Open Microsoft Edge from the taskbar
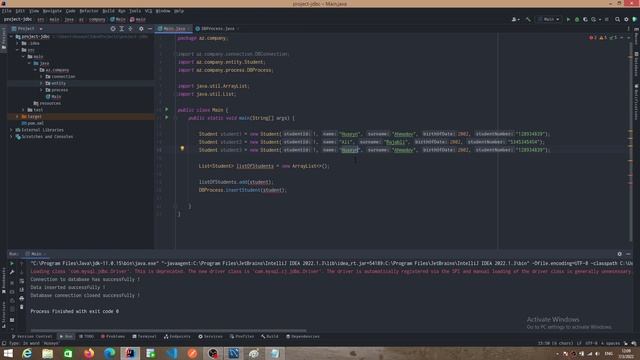 coord(109,353)
